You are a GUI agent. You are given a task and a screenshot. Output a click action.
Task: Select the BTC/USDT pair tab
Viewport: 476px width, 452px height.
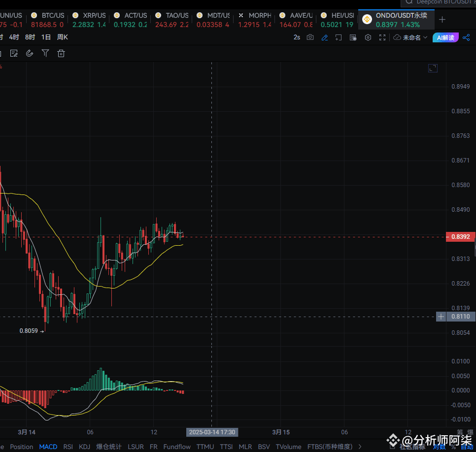pos(47,20)
